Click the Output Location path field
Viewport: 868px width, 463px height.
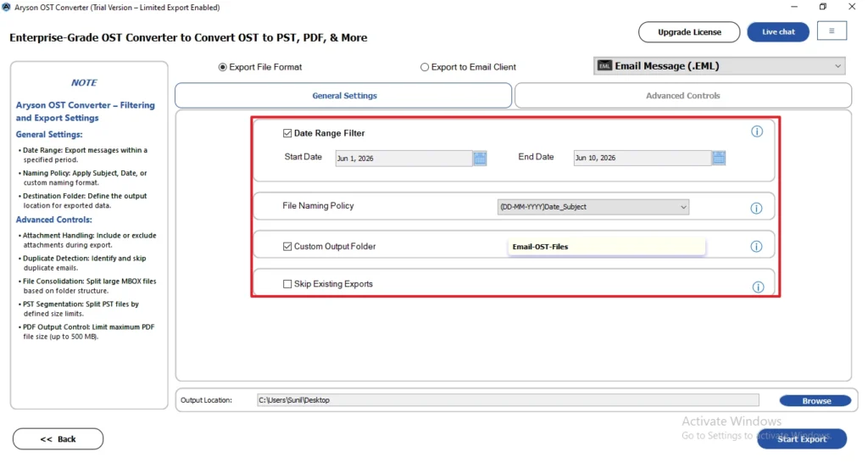508,400
